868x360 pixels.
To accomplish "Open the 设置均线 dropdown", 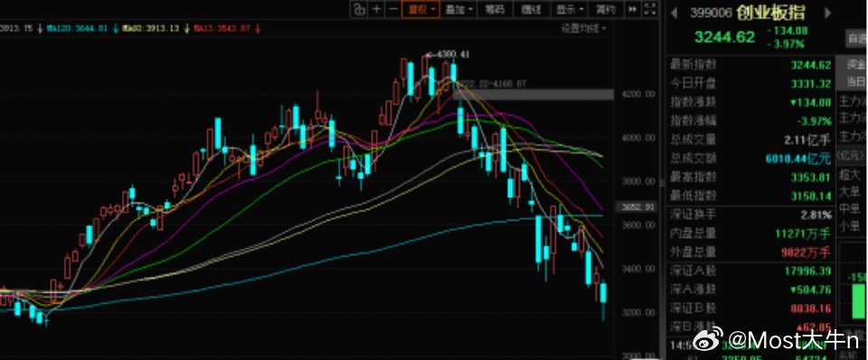I will pyautogui.click(x=583, y=28).
